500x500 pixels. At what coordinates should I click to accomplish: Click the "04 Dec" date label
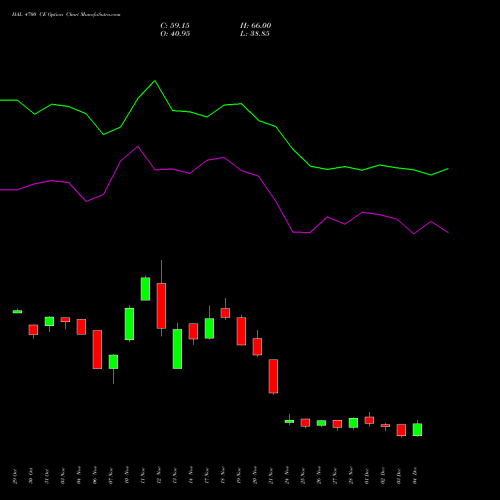(415, 476)
